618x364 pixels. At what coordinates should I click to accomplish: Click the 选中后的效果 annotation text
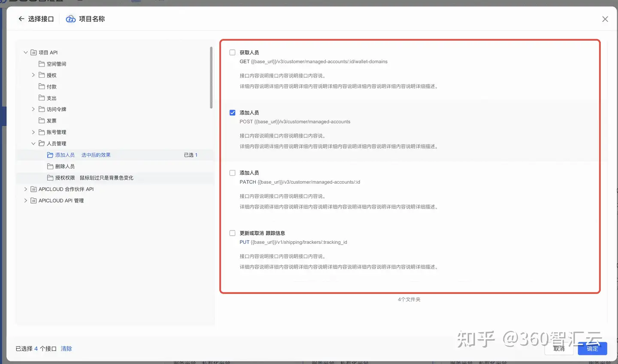coord(96,155)
